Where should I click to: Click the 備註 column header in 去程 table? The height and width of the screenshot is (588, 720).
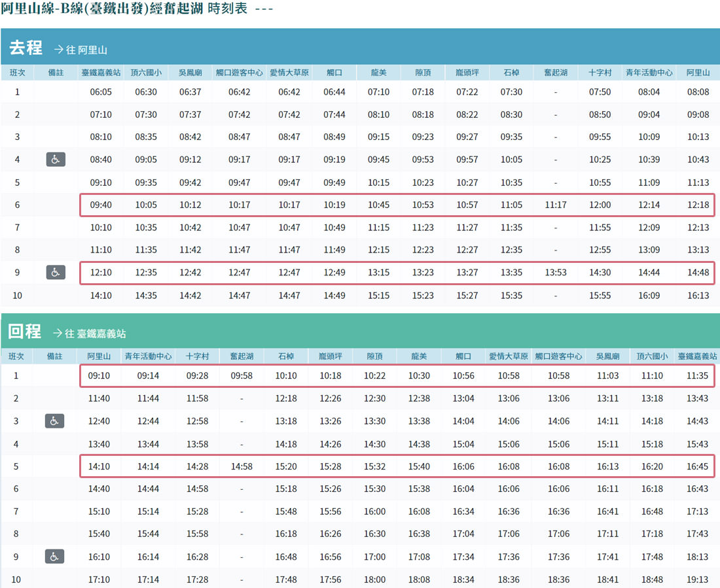[55, 73]
